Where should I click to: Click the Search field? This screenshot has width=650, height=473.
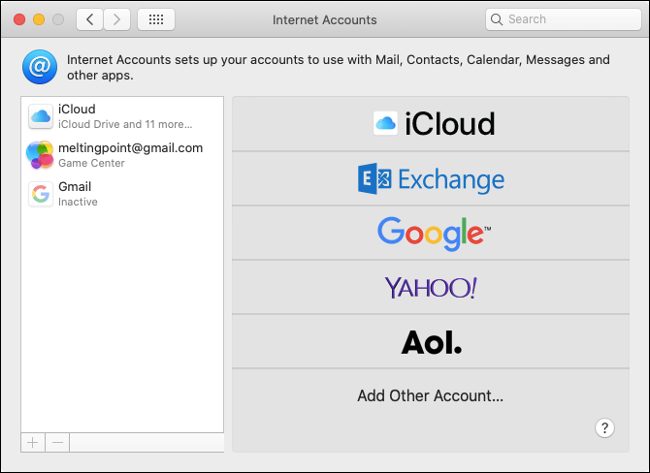pos(563,19)
